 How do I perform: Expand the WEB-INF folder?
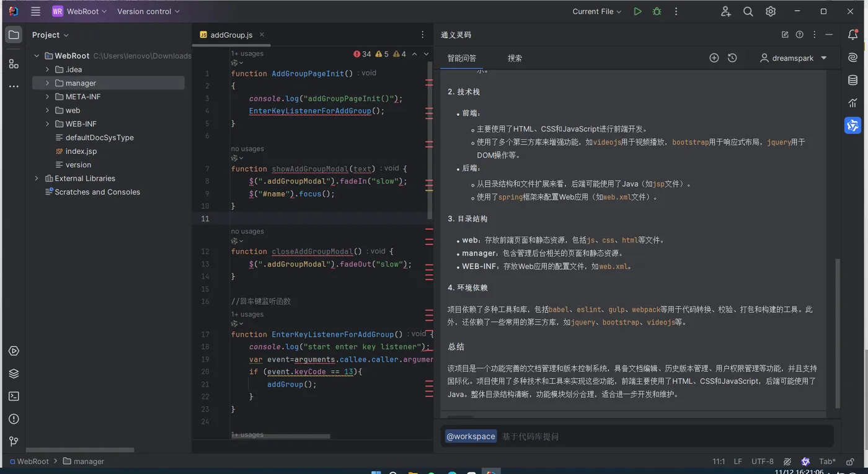(x=47, y=124)
